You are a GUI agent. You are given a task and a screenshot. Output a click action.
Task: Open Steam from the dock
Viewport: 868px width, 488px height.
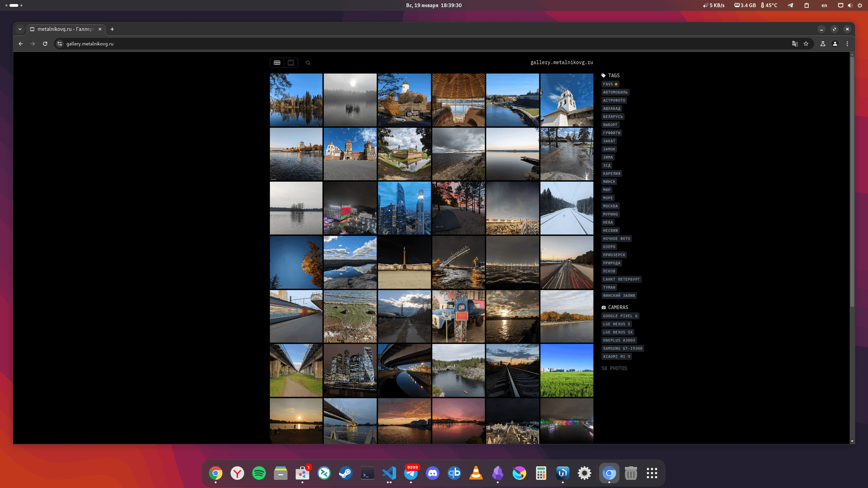coord(346,473)
